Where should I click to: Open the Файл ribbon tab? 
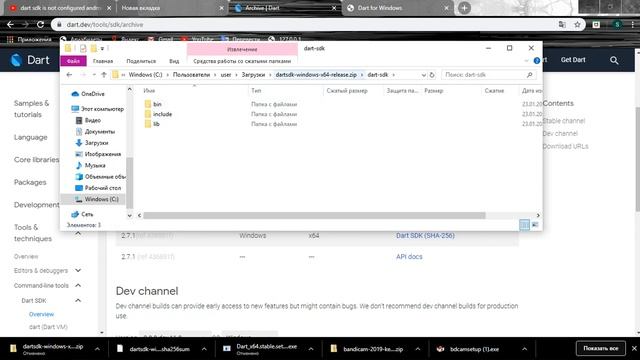tap(73, 61)
